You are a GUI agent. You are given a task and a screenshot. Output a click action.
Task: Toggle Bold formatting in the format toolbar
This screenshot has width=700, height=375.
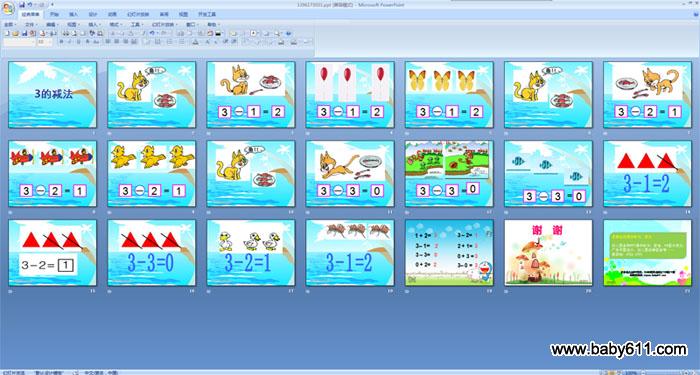tap(62, 42)
